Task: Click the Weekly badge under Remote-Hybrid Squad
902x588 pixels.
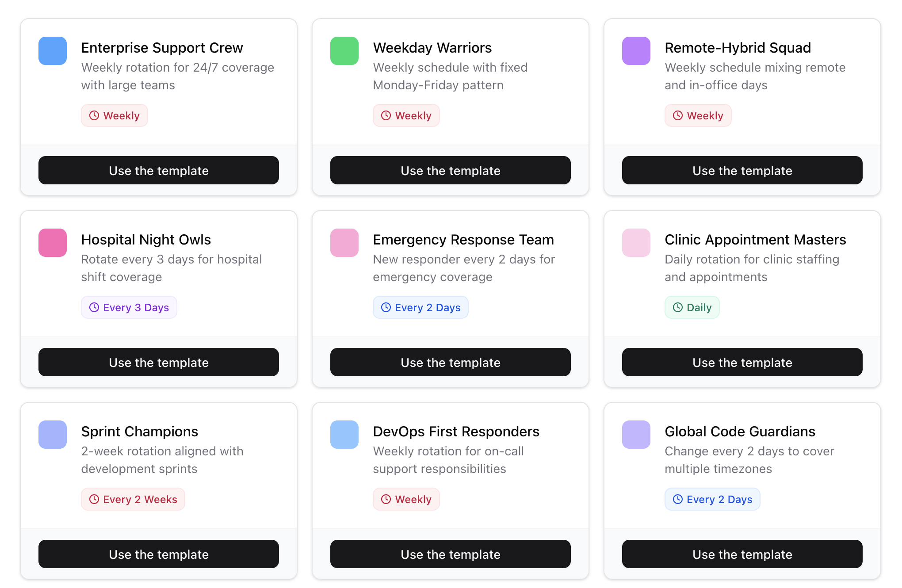Action: click(x=698, y=115)
